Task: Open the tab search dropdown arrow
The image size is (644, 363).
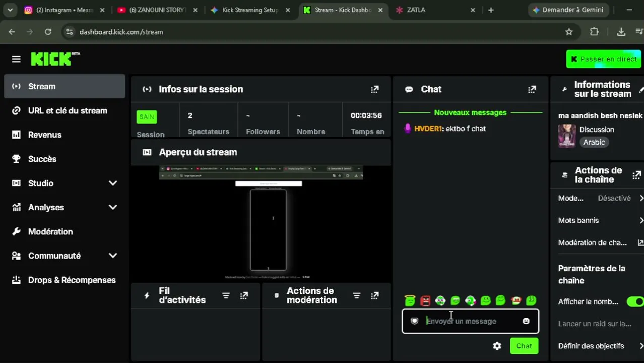Action: (x=10, y=10)
